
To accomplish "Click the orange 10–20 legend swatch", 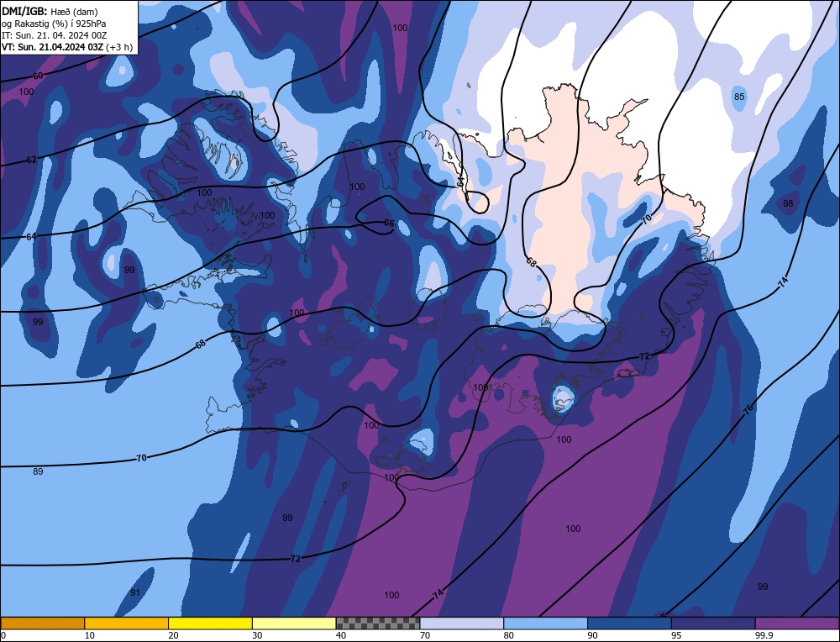I will tap(127, 623).
